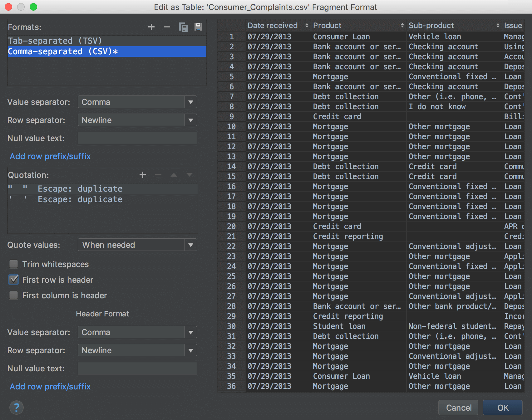
Task: Uncheck First row is header
Action: point(14,280)
